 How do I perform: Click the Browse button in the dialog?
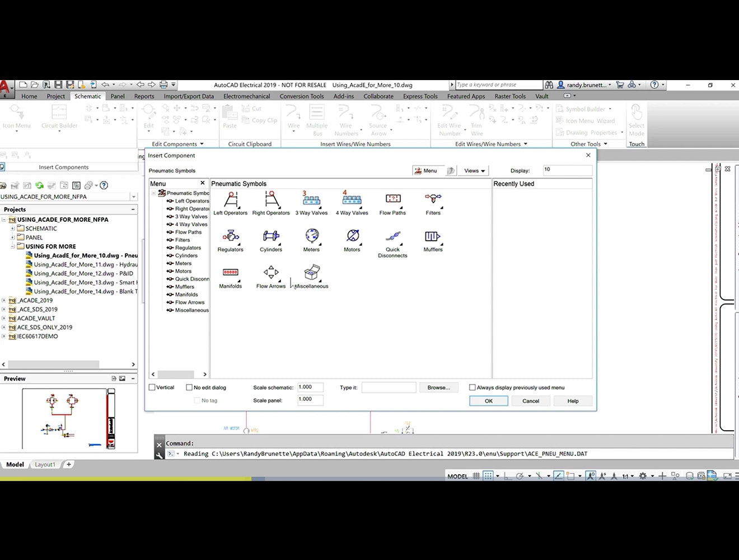pos(438,387)
